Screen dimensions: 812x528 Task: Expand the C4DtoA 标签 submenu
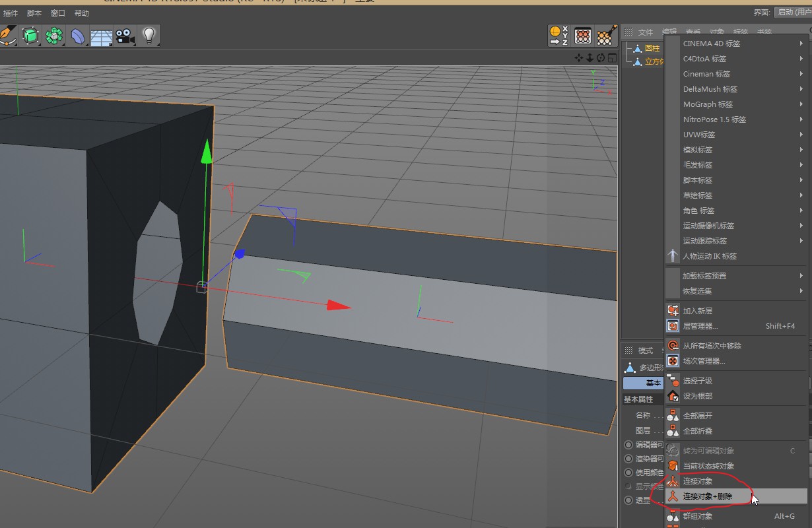(737, 59)
